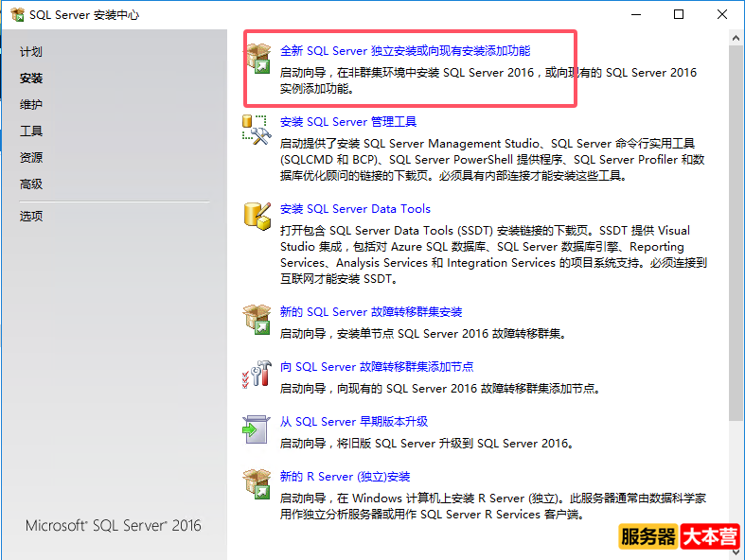Open the 选项 section
This screenshot has height=560, width=745.
coord(31,216)
